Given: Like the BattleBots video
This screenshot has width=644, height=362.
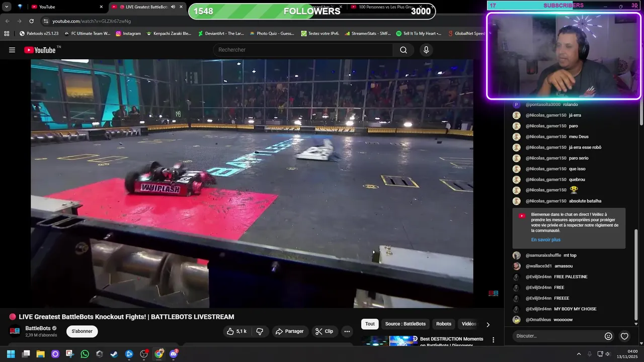Looking at the screenshot, I should (x=236, y=331).
